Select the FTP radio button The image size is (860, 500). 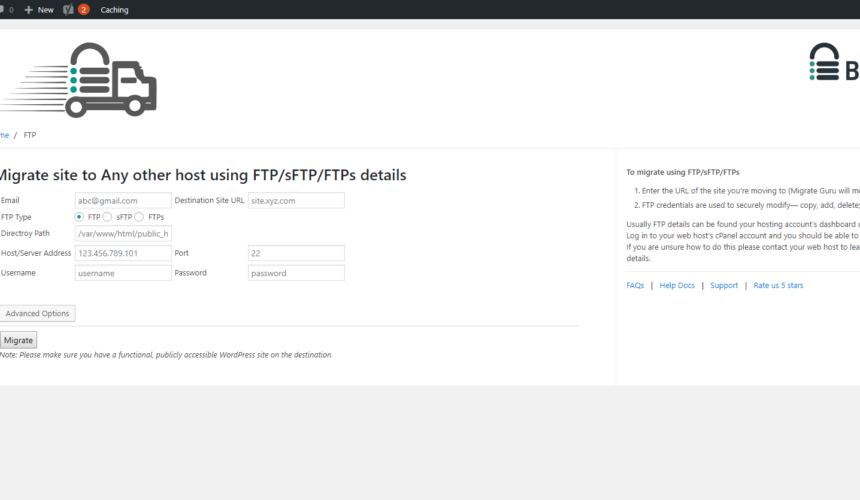(79, 217)
